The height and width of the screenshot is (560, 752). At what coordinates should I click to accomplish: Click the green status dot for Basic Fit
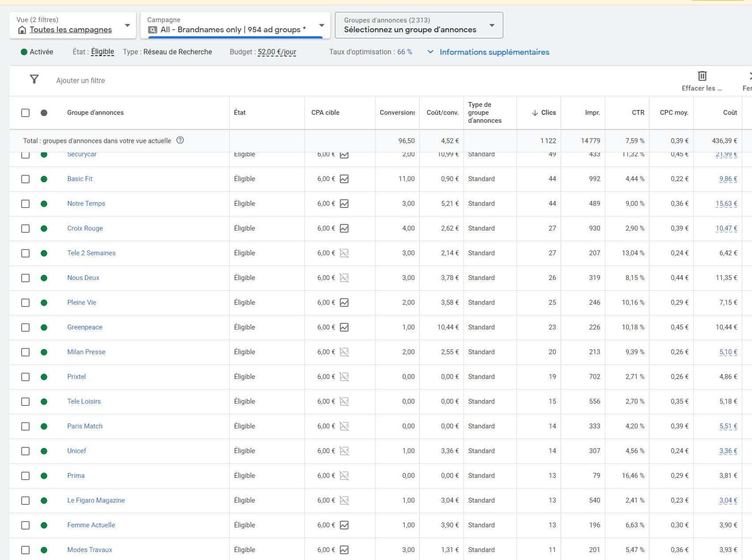44,179
